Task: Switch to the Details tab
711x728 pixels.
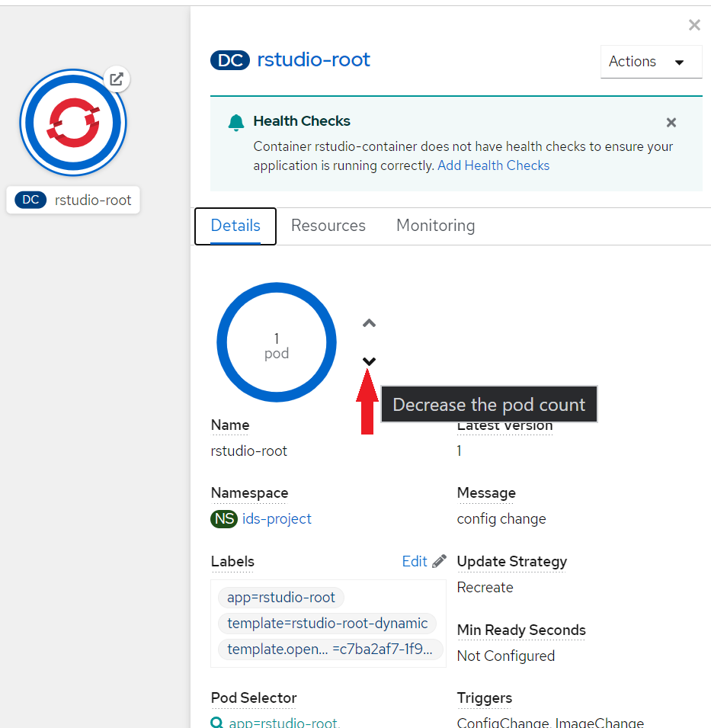Action: click(x=235, y=226)
